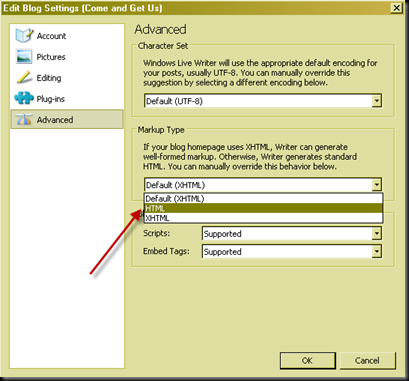Select the Advanced settings page label

pos(55,120)
